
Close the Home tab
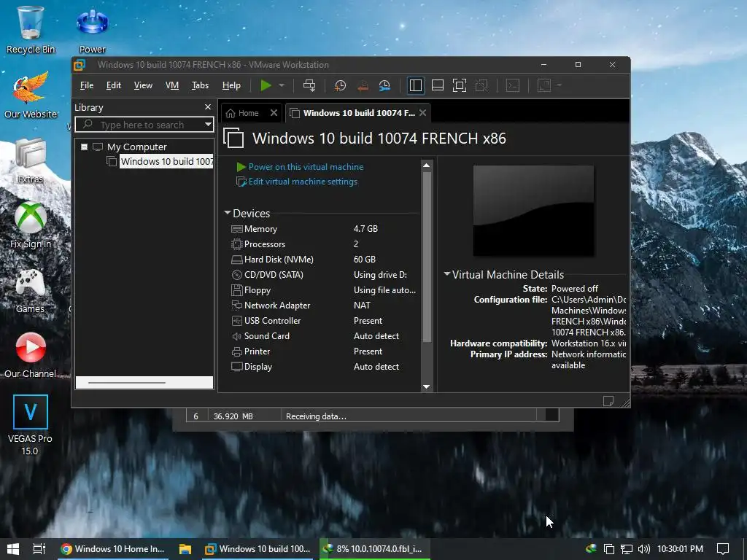[x=274, y=113]
